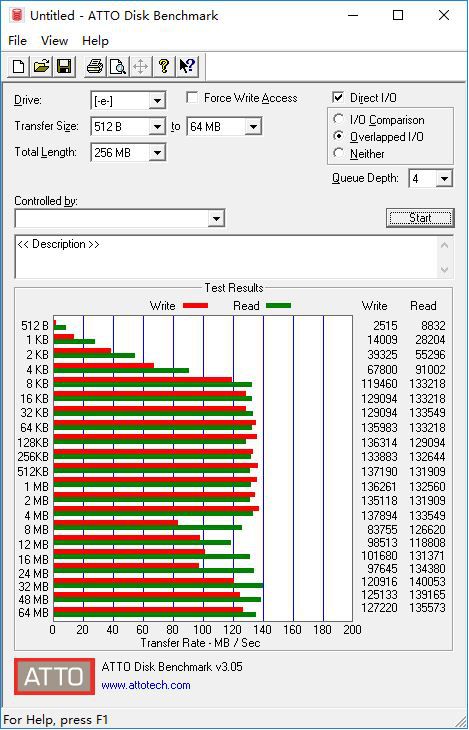Screen dimensions: 469x730
Task: Select the I/O Comparison radio button
Action: [x=339, y=119]
